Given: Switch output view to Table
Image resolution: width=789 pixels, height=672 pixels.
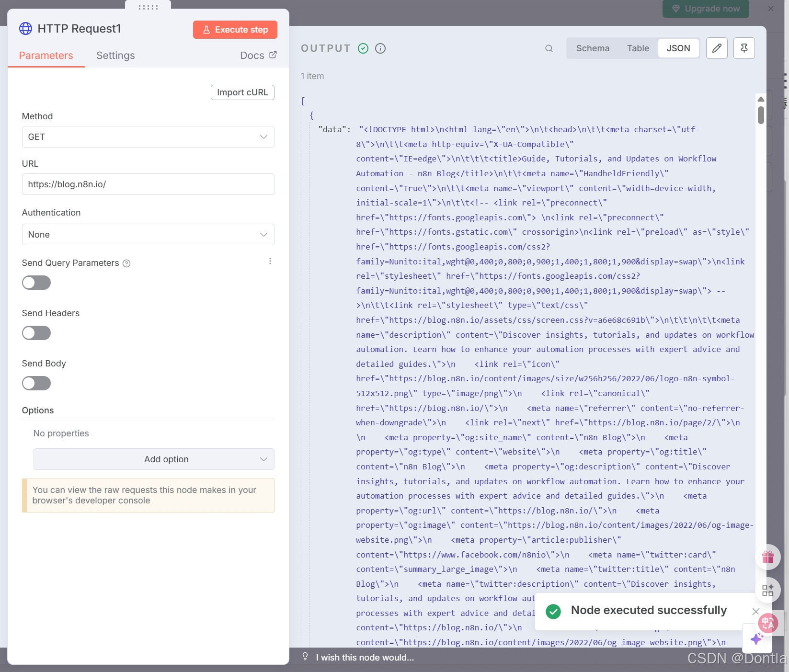Looking at the screenshot, I should (638, 48).
